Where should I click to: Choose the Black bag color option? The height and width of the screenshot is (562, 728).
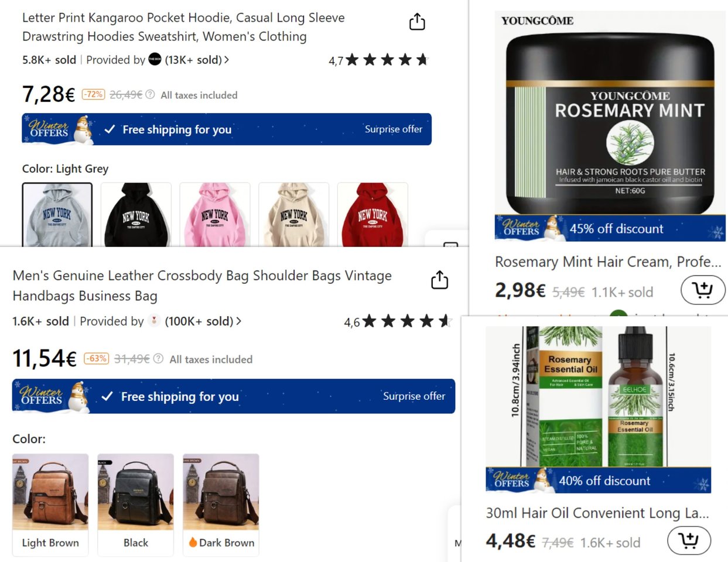click(136, 505)
